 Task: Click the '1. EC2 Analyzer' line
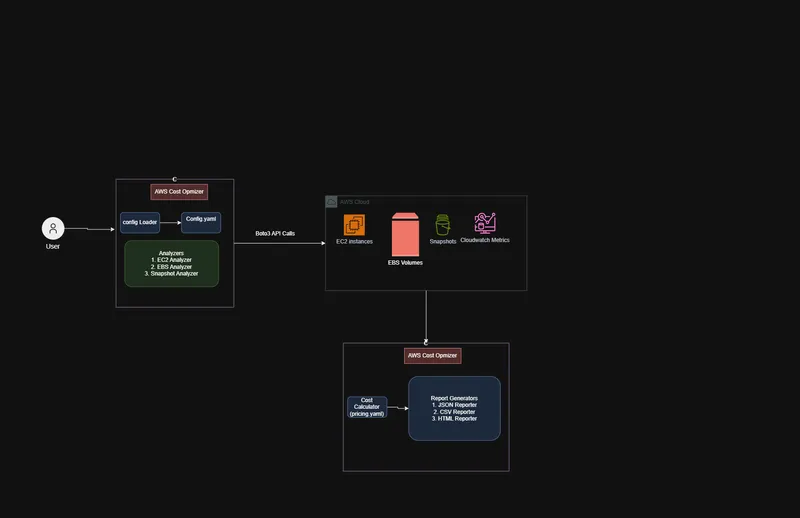point(171,260)
